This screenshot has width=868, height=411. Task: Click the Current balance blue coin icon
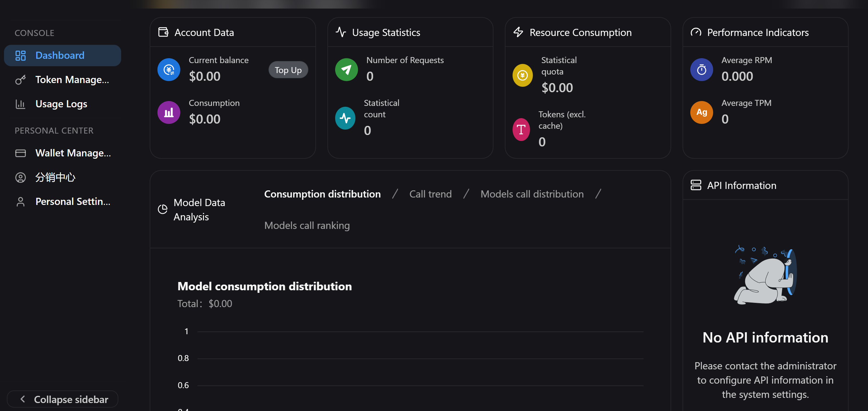tap(169, 70)
